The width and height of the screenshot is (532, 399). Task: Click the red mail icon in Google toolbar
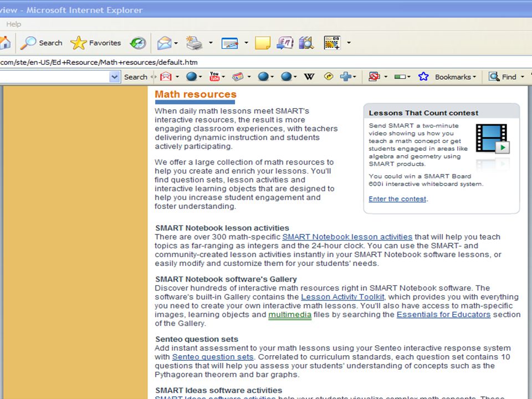[166, 76]
